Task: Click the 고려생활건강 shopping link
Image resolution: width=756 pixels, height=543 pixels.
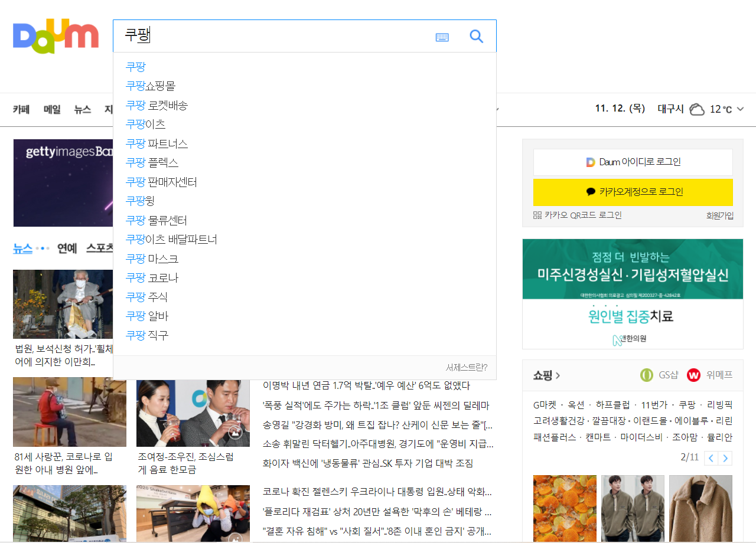Action: click(559, 421)
